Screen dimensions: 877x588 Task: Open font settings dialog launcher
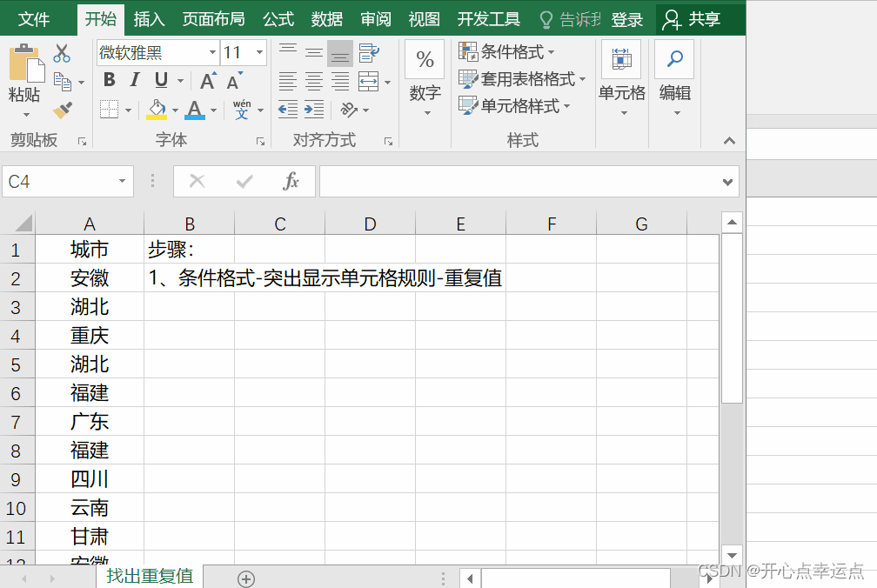tap(261, 142)
